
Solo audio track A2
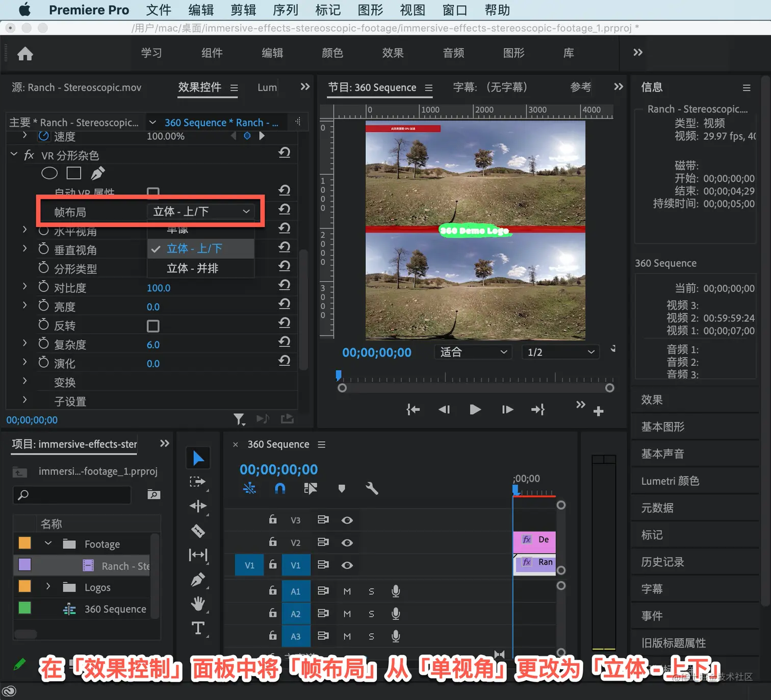[x=371, y=614]
